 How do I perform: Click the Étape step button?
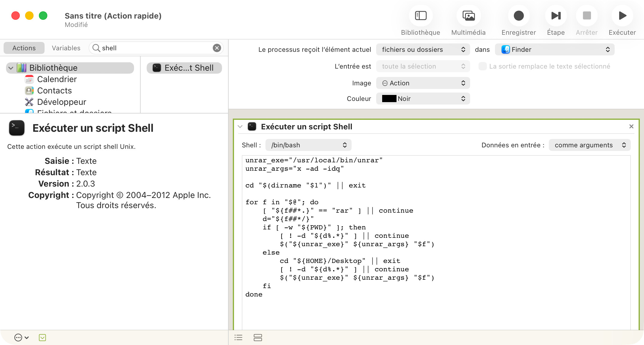[556, 16]
